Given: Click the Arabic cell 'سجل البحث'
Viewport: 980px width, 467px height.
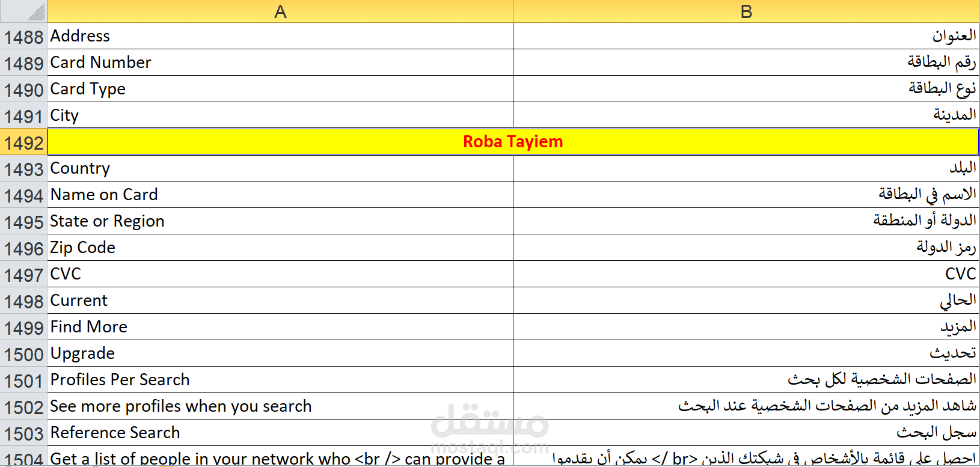Looking at the screenshot, I should click(746, 433).
